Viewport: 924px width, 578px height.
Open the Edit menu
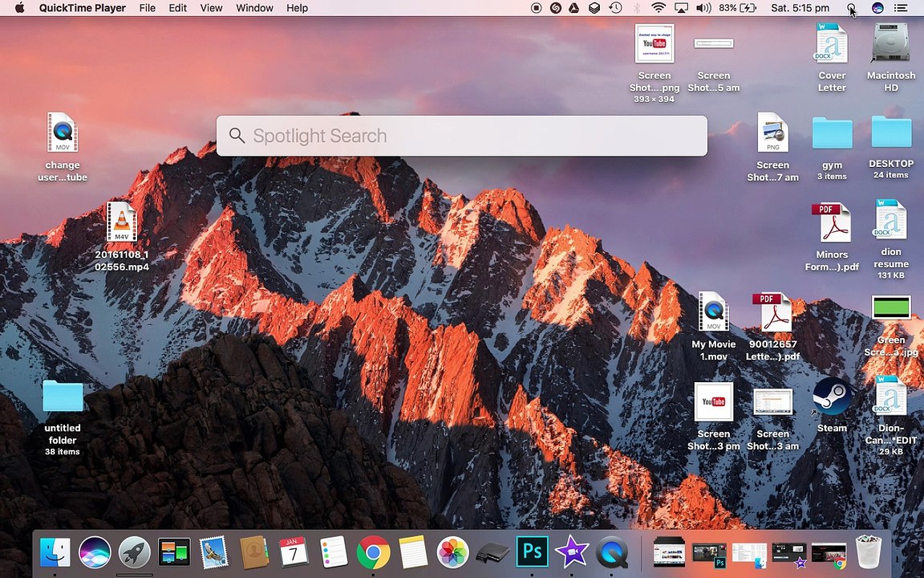pos(177,8)
